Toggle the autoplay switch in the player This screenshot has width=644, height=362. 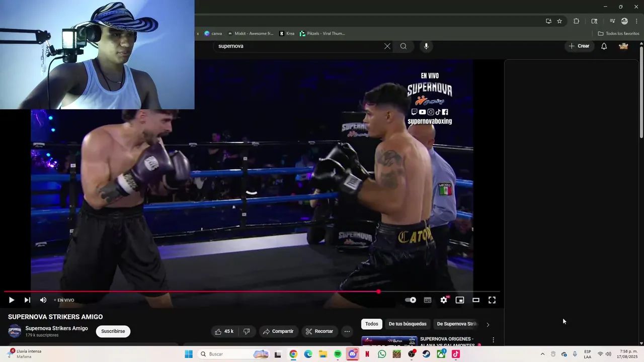pos(411,300)
